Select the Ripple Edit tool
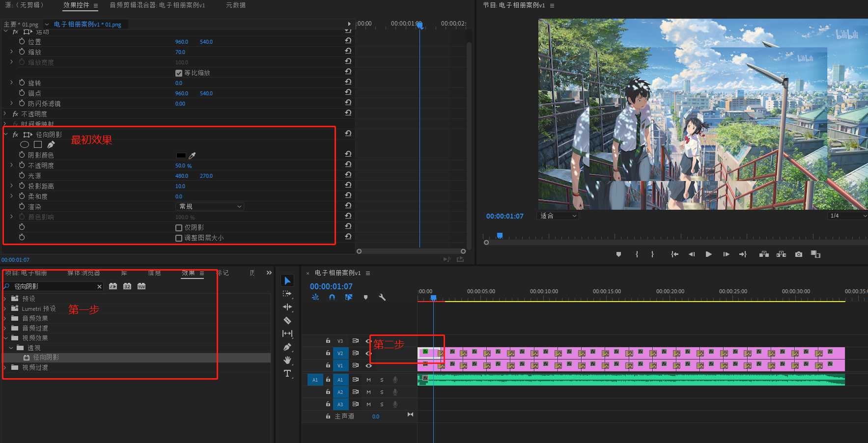The height and width of the screenshot is (443, 868). coord(287,307)
